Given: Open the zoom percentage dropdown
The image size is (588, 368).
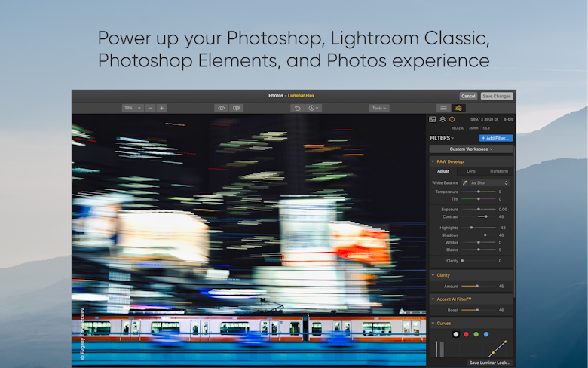Looking at the screenshot, I should pos(133,108).
